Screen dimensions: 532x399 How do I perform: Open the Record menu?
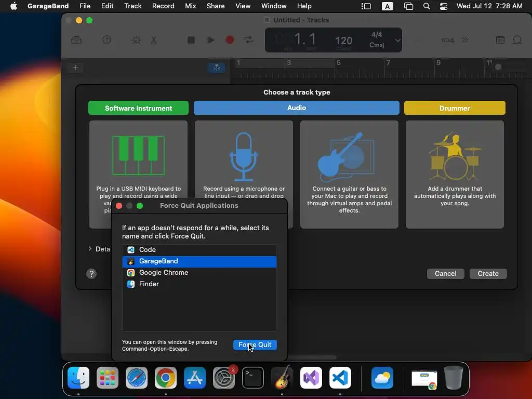click(x=163, y=6)
